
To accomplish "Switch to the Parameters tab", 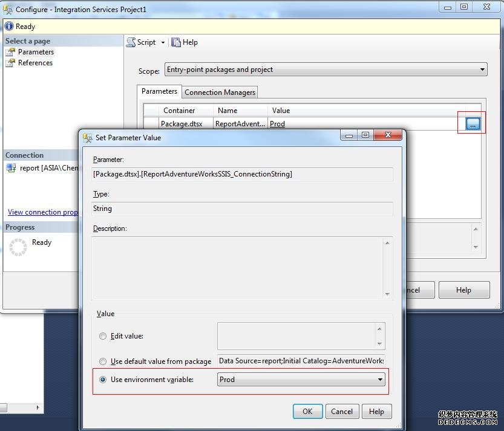I will pyautogui.click(x=159, y=91).
